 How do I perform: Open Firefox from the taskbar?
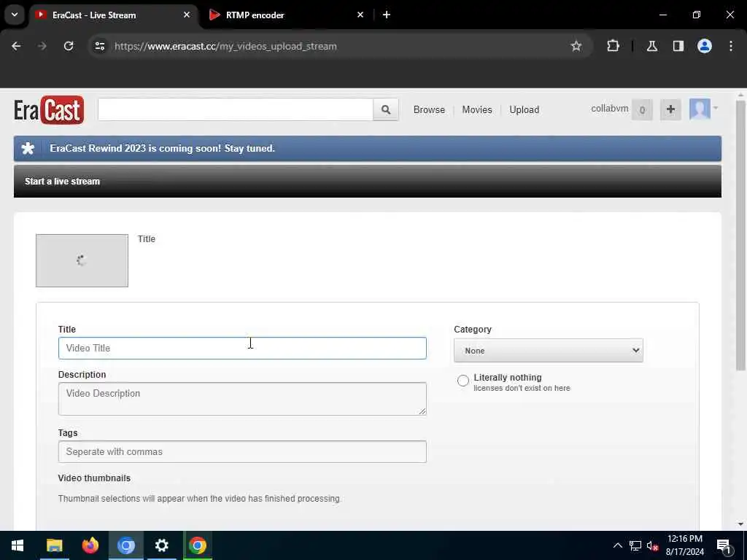click(90, 545)
